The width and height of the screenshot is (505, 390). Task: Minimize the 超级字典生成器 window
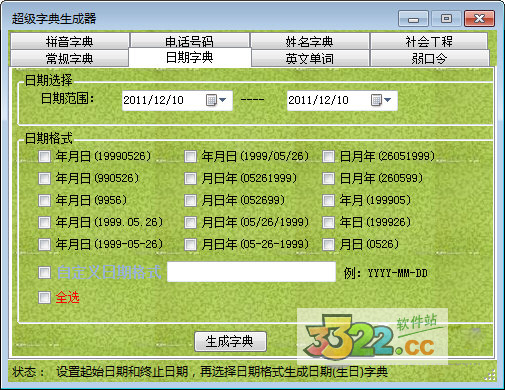(413, 18)
